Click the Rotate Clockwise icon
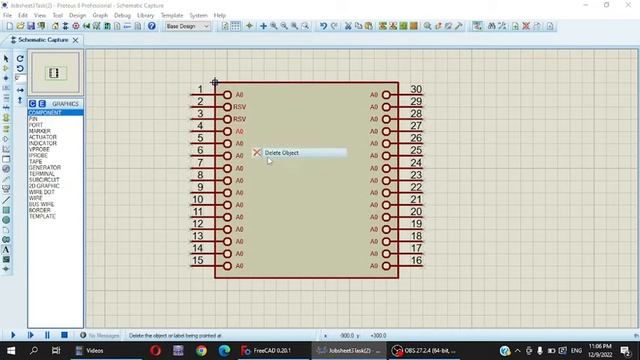 tap(20, 58)
